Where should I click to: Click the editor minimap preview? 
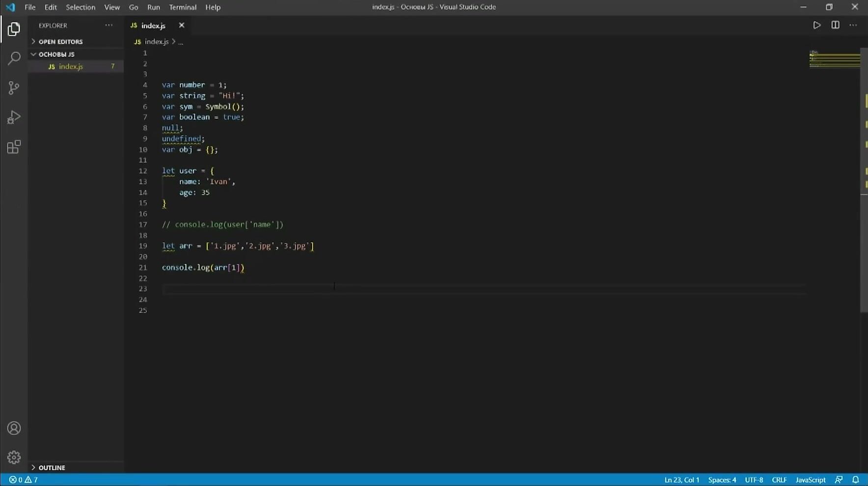pos(834,58)
